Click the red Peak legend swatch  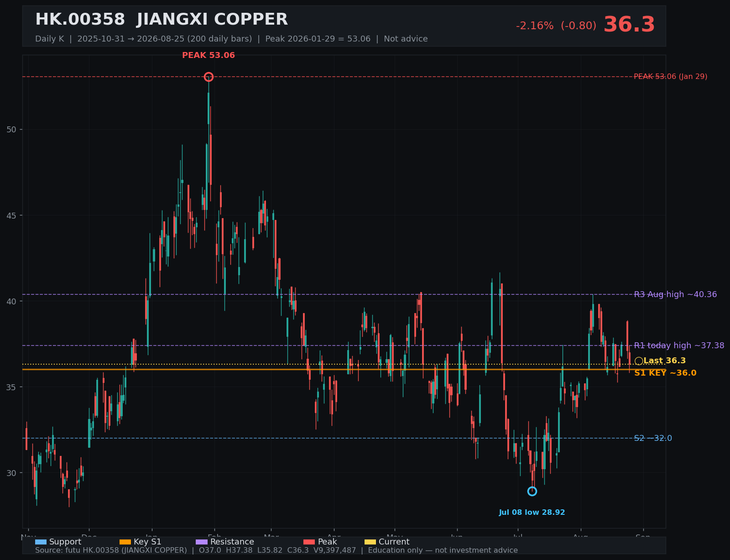(309, 542)
